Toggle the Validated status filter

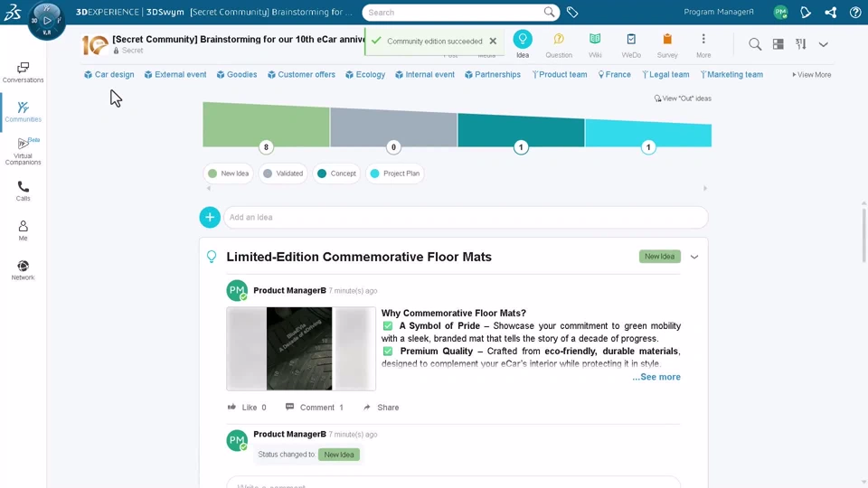point(283,174)
